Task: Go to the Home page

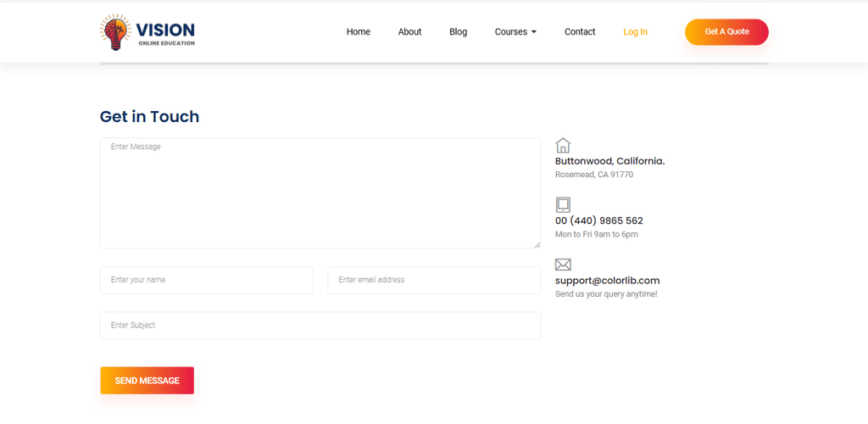Action: (x=359, y=32)
